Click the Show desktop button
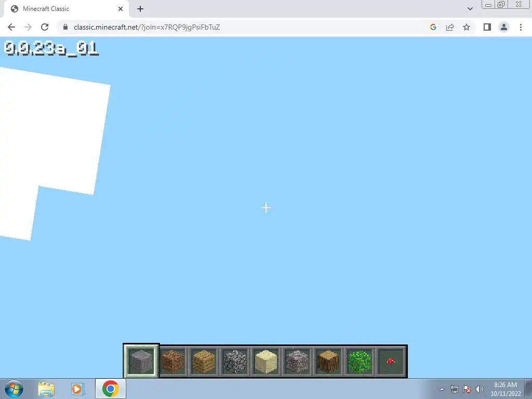This screenshot has height=399, width=532. tap(528, 389)
